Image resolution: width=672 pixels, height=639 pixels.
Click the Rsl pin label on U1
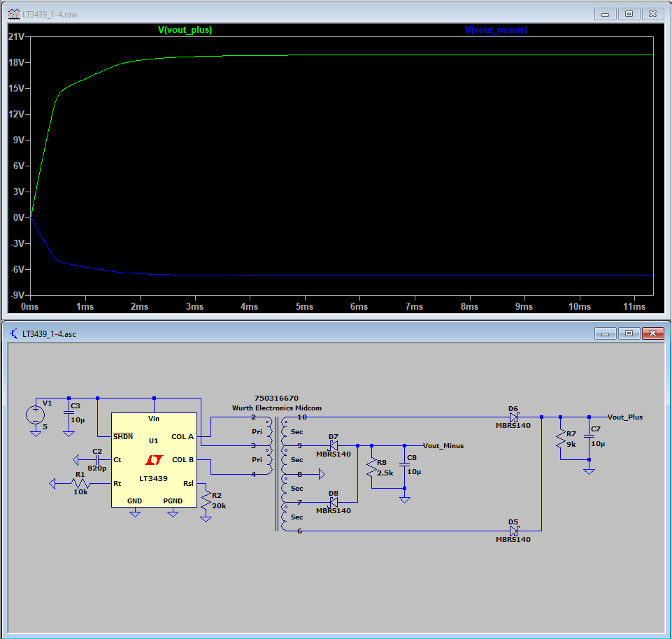188,483
